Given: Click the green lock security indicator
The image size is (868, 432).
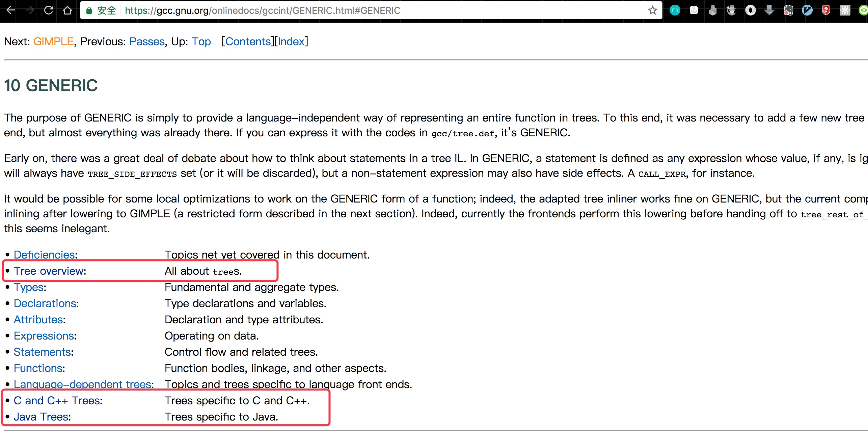Looking at the screenshot, I should tap(89, 10).
